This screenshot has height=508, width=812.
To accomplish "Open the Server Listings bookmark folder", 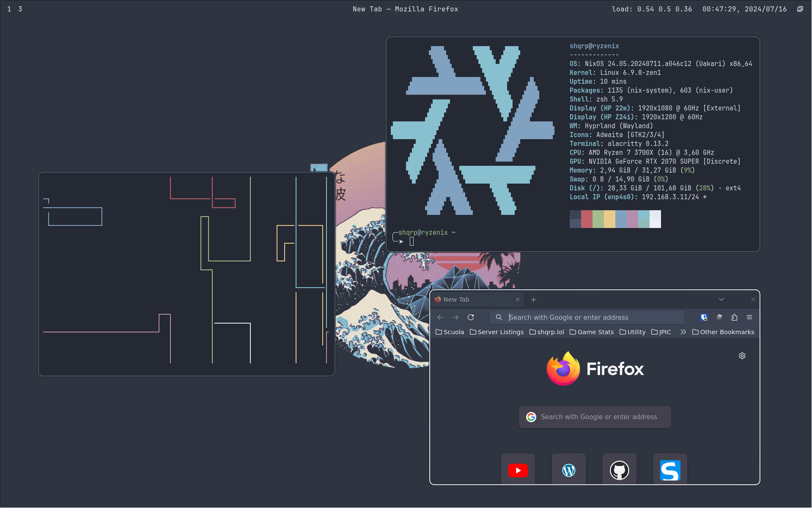I will (x=497, y=332).
